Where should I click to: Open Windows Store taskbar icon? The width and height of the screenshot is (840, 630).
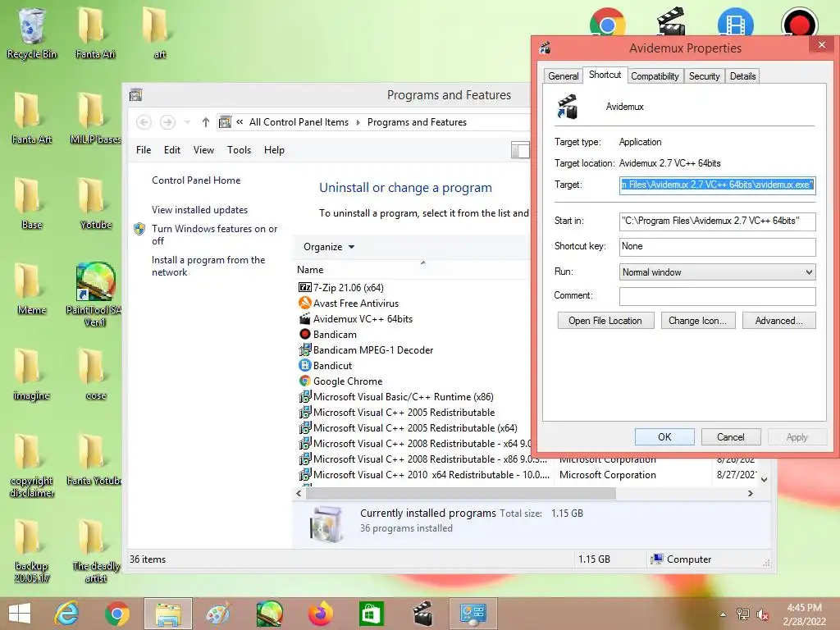tap(371, 614)
